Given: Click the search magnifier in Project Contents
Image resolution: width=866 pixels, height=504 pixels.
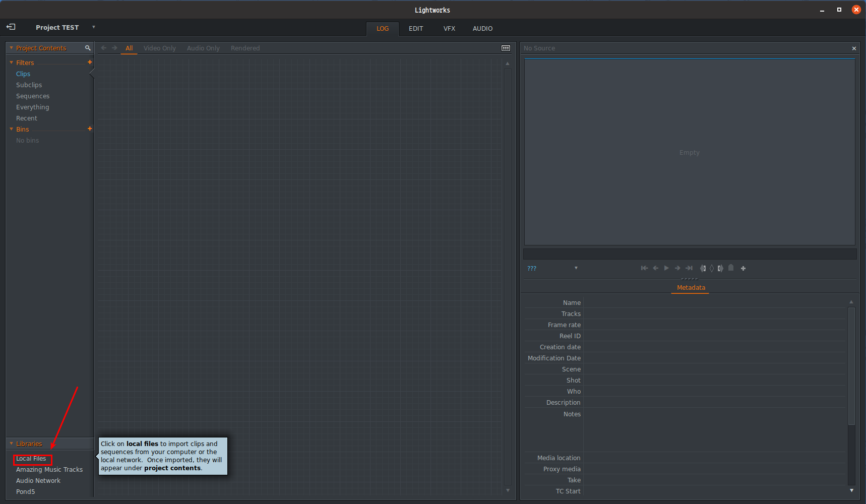Looking at the screenshot, I should point(88,48).
